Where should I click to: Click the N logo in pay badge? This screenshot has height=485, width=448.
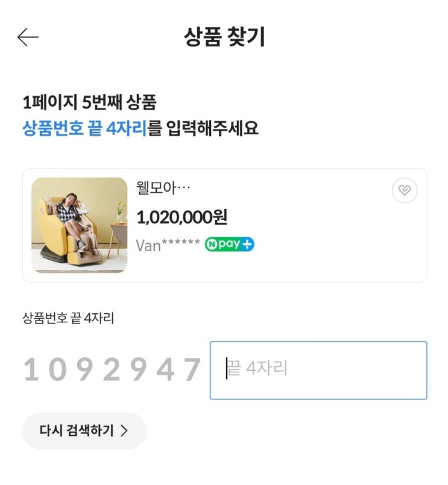212,245
